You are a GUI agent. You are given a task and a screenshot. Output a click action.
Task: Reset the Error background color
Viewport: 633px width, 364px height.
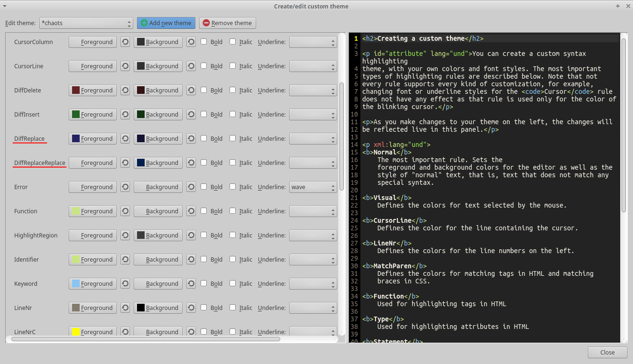(191, 187)
